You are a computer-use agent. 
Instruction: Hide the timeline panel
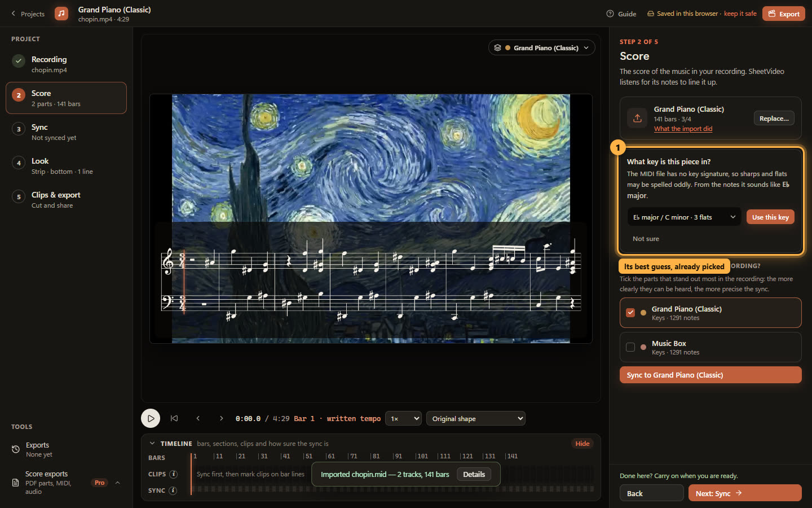click(x=582, y=444)
